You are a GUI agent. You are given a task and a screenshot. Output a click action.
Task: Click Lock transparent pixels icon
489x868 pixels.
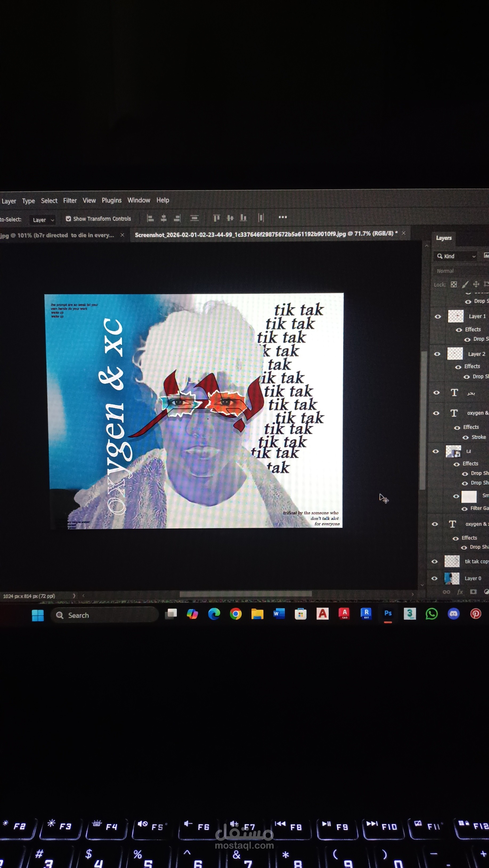click(x=454, y=284)
